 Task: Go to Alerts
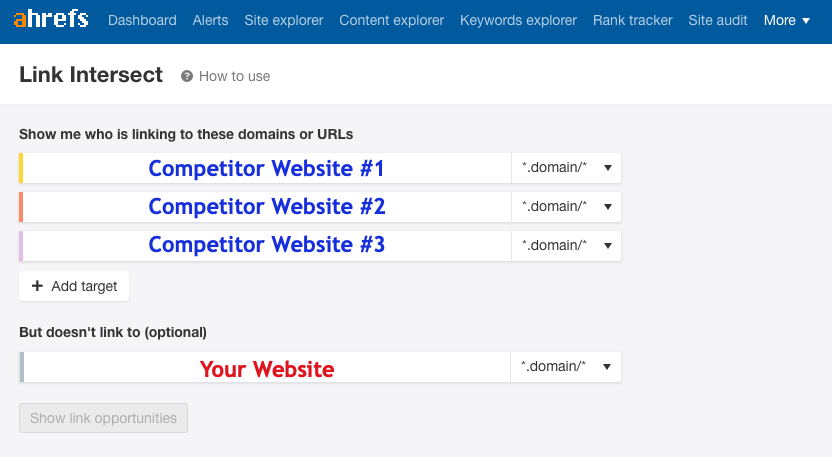210,20
